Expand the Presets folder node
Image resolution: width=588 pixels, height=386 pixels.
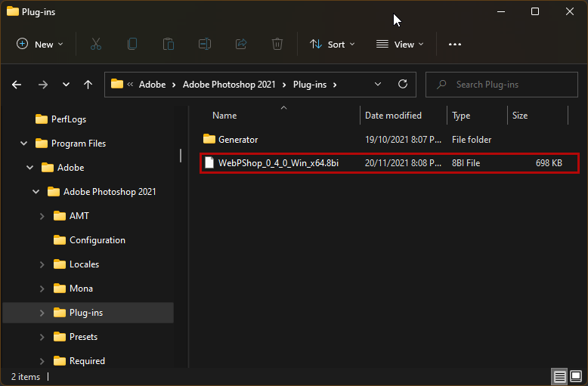coord(42,337)
